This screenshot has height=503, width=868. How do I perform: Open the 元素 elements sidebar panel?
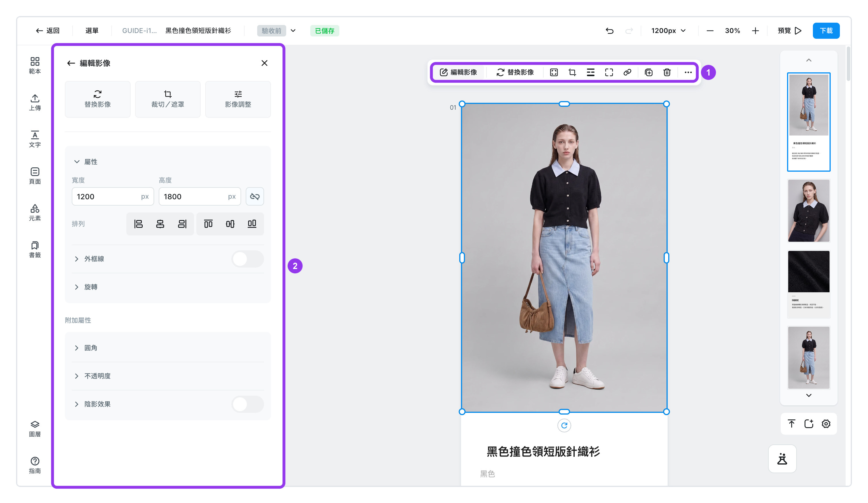tap(35, 212)
